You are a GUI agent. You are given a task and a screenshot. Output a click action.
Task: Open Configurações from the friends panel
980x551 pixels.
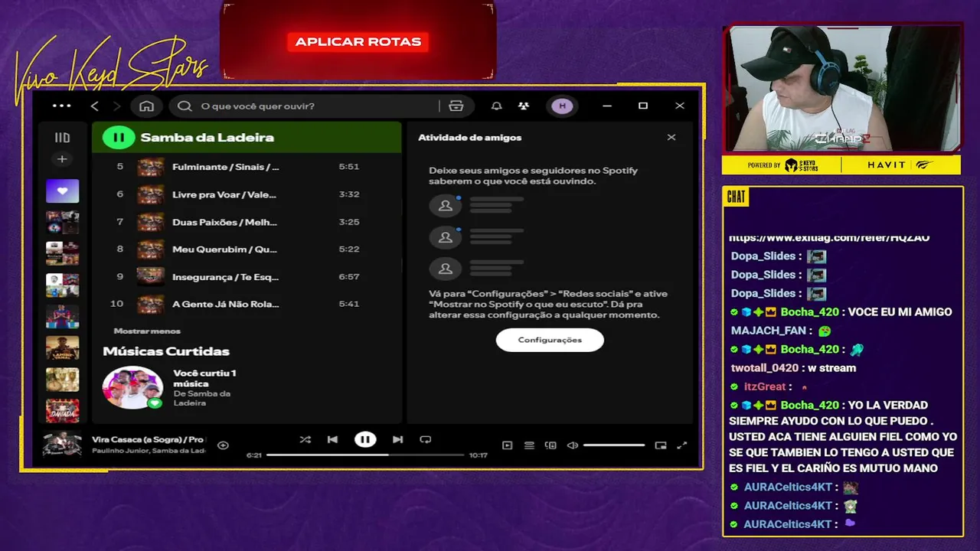[x=550, y=340]
